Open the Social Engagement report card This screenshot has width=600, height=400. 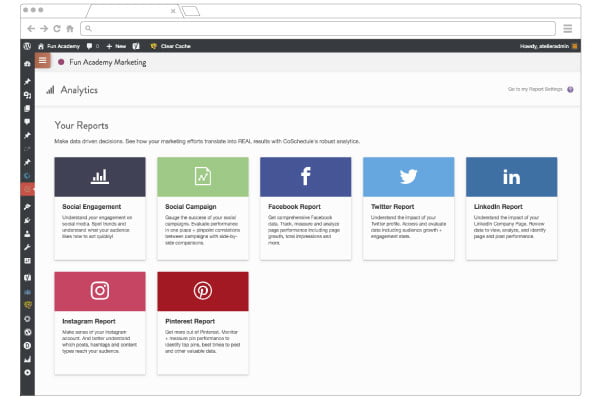click(x=100, y=209)
